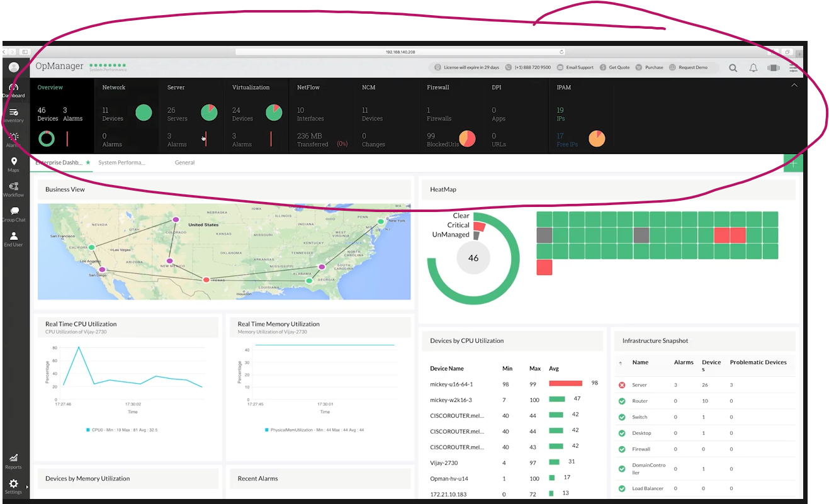Sort Infrastructure Snapshot by the Name column
Viewport: 829px width, 504px height.
coord(640,362)
